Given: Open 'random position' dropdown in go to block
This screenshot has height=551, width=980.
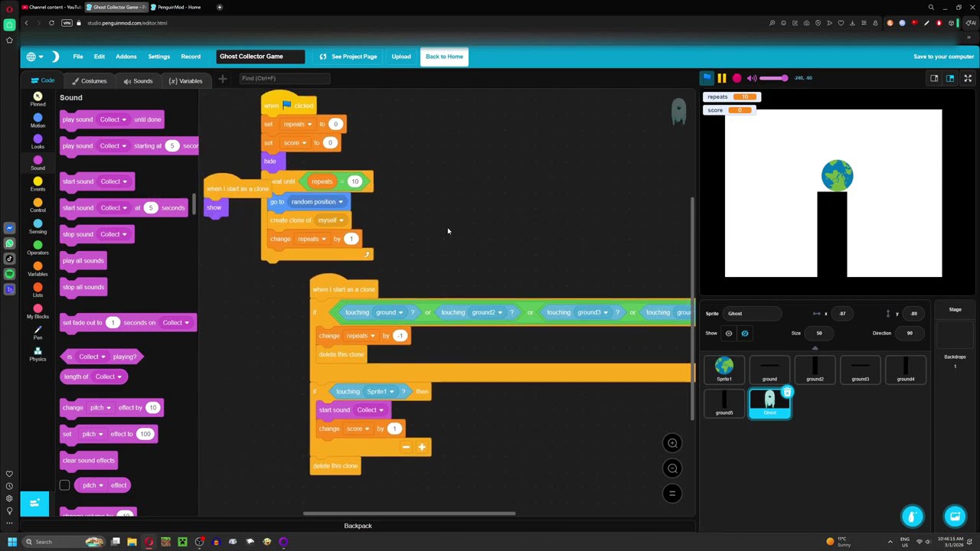Looking at the screenshot, I should click(x=316, y=202).
